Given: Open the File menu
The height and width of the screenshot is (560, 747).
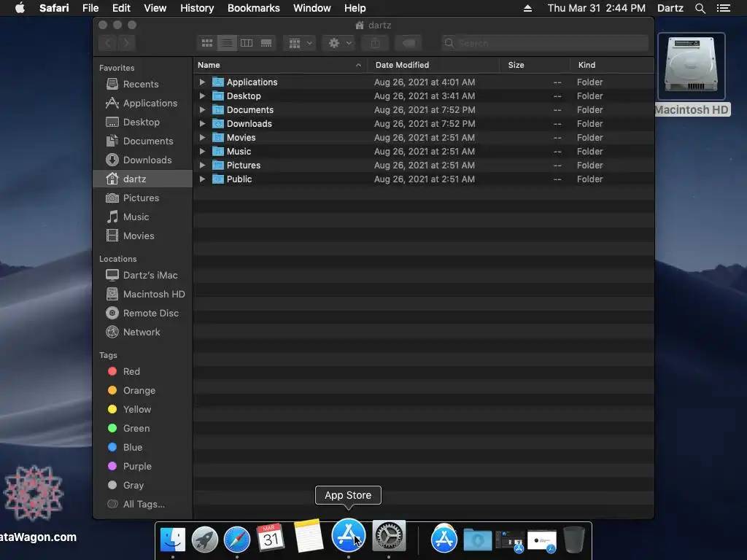Looking at the screenshot, I should (90, 8).
